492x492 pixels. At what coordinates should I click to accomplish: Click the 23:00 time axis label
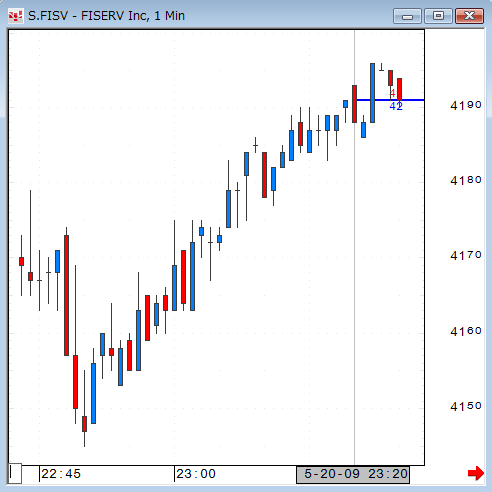tap(196, 474)
